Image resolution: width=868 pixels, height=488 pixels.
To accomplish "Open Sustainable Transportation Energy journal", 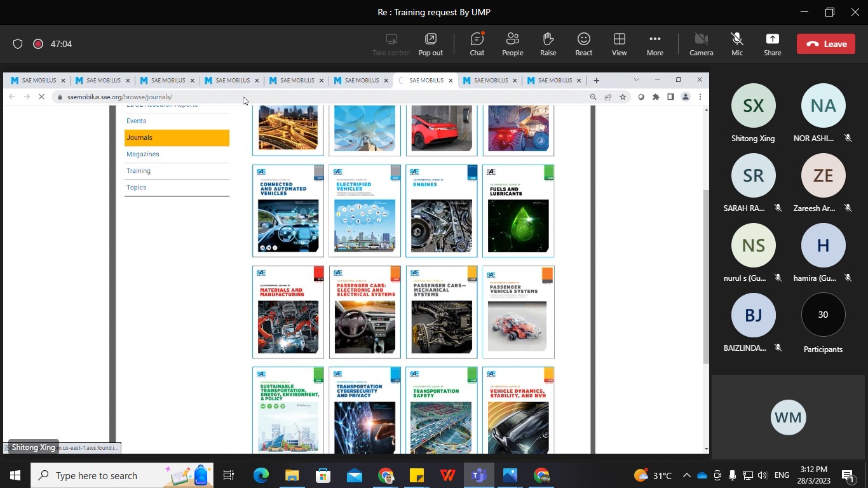I will coord(288,410).
